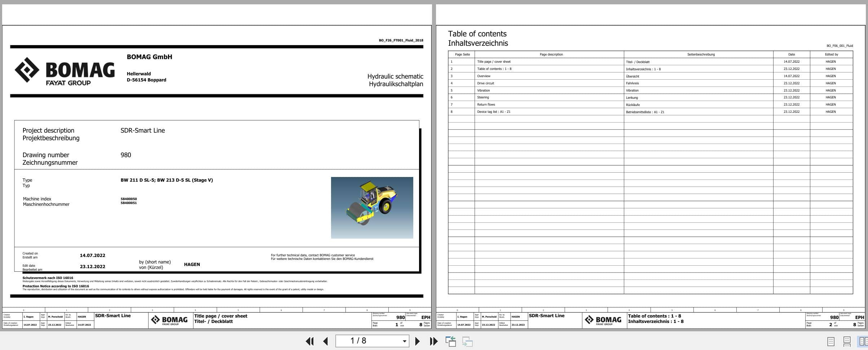This screenshot has width=868, height=350.
Task: Click the large BOMAG Fayat Group logo
Action: click(65, 71)
